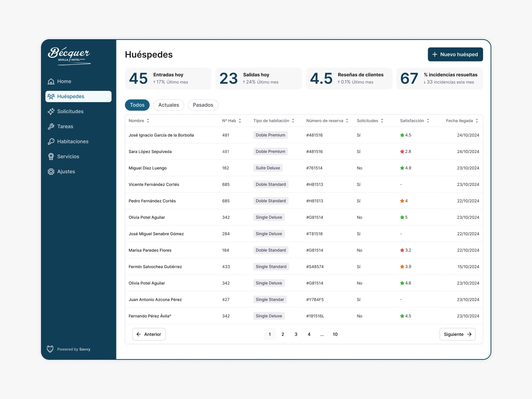532x399 pixels.
Task: Select the Todos filter toggle
Action: [137, 105]
